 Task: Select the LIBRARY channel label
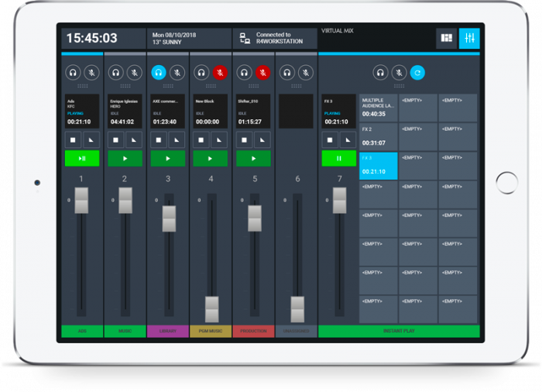click(x=168, y=331)
